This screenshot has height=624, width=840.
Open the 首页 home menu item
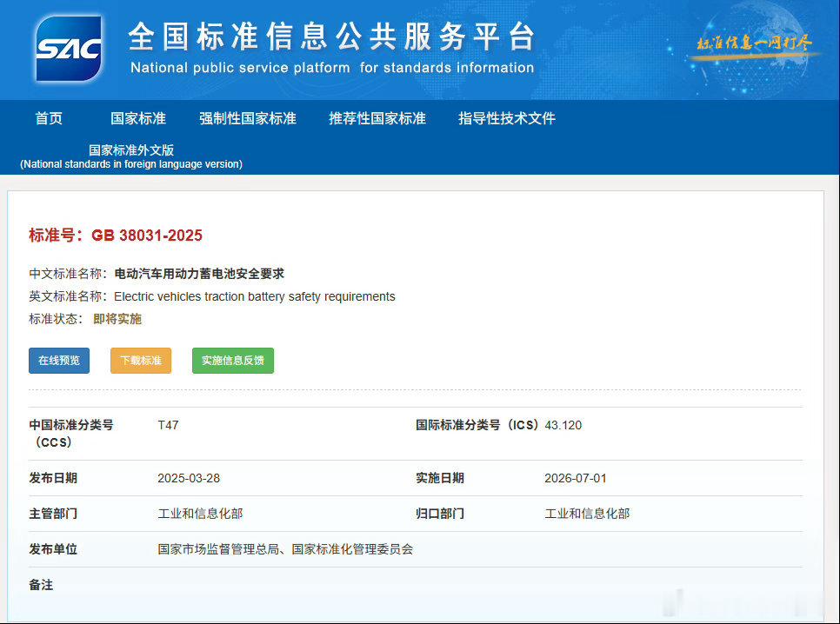click(49, 118)
